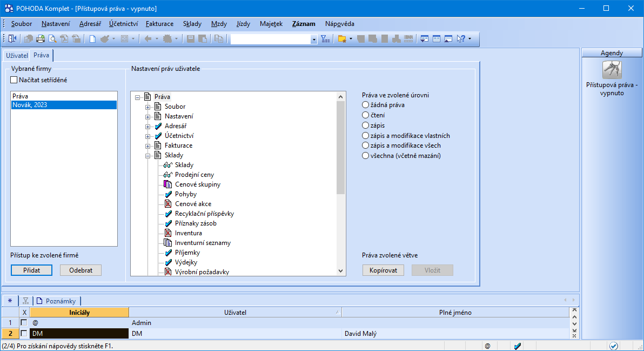This screenshot has height=351, width=644.
Task: Click the Přidat button
Action: (x=32, y=270)
